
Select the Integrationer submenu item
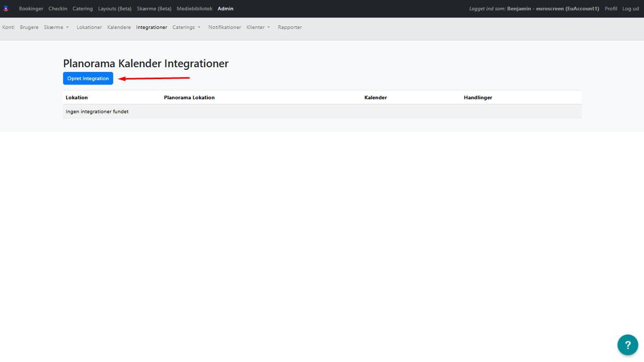(152, 27)
